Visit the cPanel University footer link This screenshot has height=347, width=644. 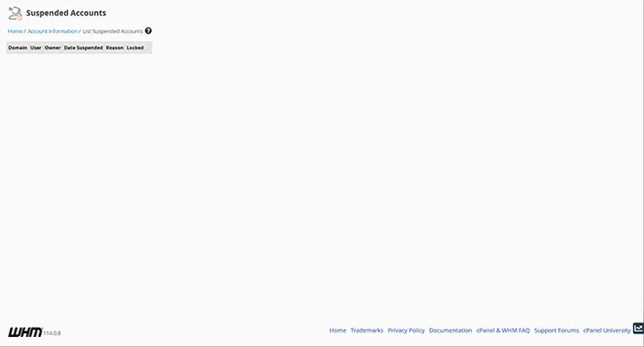pyautogui.click(x=607, y=331)
